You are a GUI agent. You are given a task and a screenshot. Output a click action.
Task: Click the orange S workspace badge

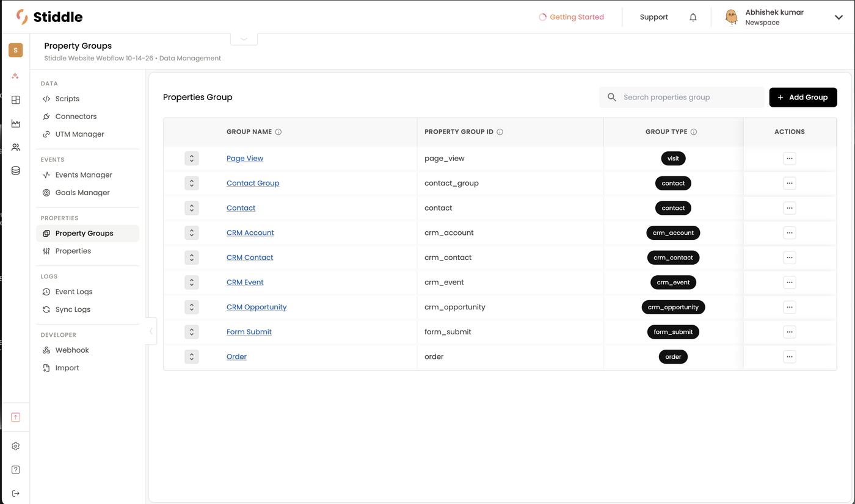(16, 50)
